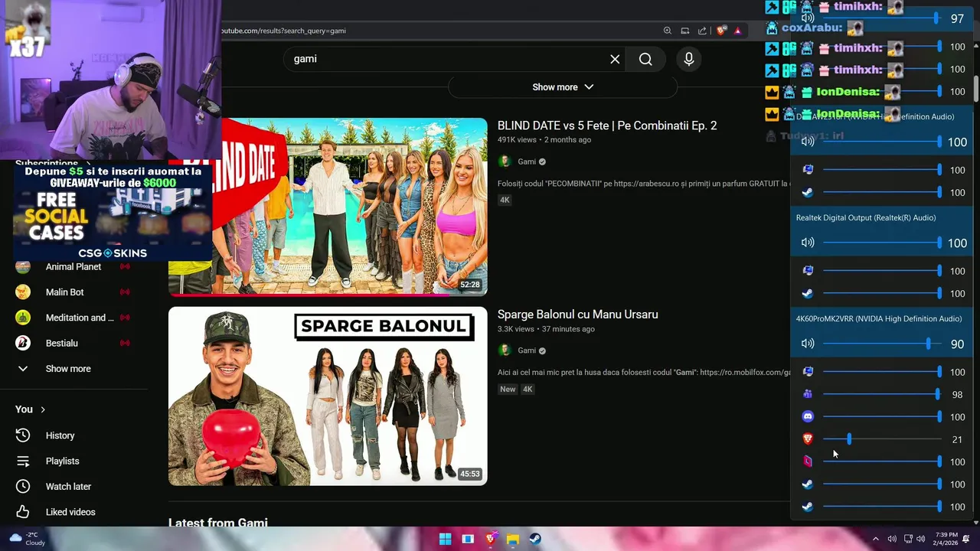Open Gami channel name under Sparge Balonul video
The width and height of the screenshot is (980, 551).
coord(527,350)
